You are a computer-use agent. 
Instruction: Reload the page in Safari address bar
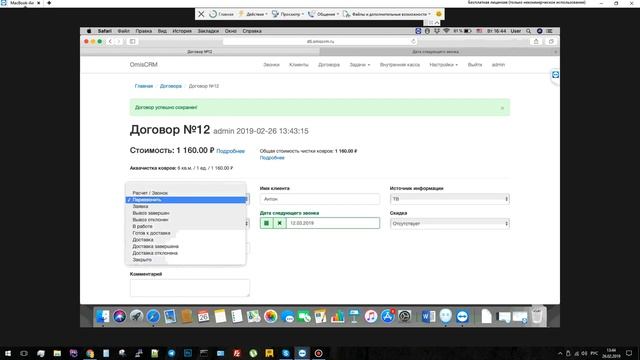coord(413,41)
